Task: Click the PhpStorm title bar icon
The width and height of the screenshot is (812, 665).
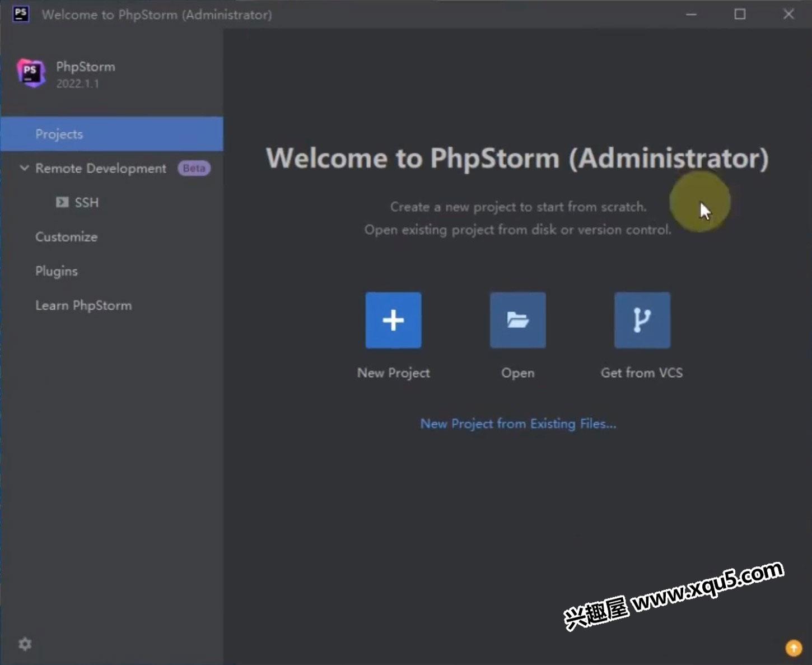Action: pyautogui.click(x=21, y=14)
